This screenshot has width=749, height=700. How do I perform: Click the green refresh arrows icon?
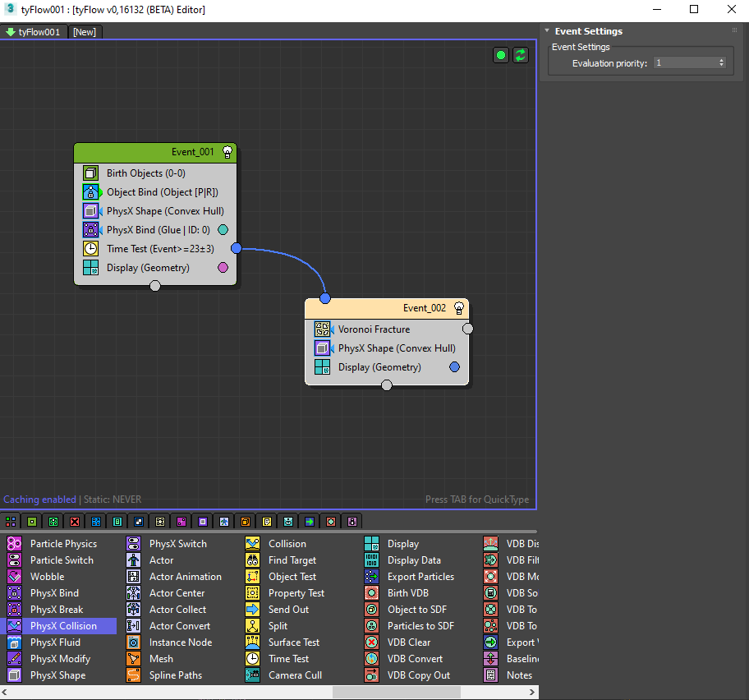point(521,55)
